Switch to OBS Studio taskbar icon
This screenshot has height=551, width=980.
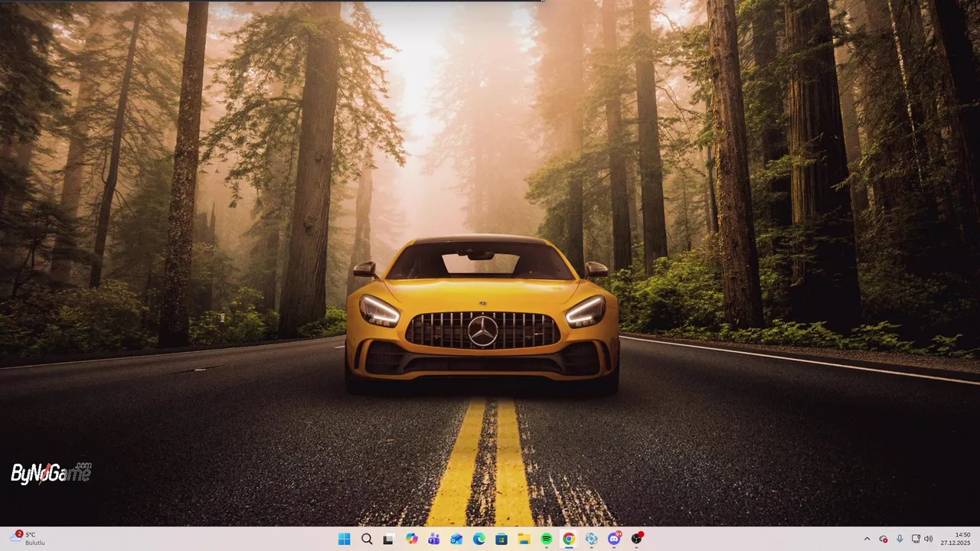(636, 539)
